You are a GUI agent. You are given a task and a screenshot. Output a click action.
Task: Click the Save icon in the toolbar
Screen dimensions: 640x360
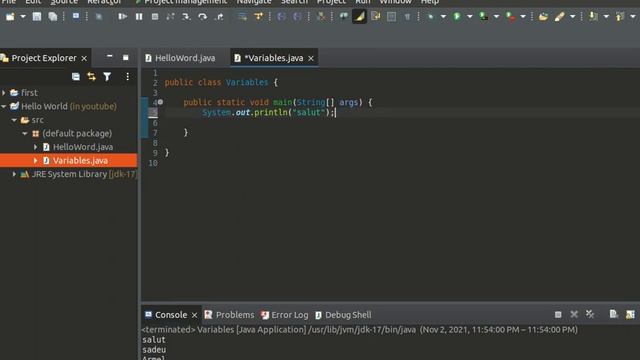37,16
